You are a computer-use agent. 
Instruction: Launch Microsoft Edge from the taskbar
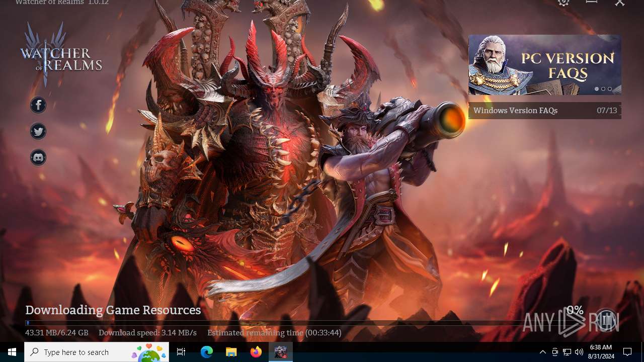pyautogui.click(x=207, y=352)
